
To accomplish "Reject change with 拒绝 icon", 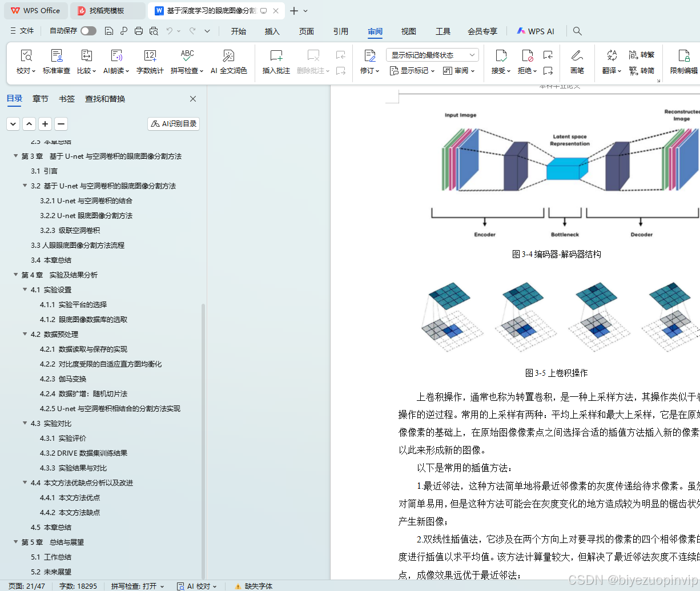I will [x=527, y=55].
